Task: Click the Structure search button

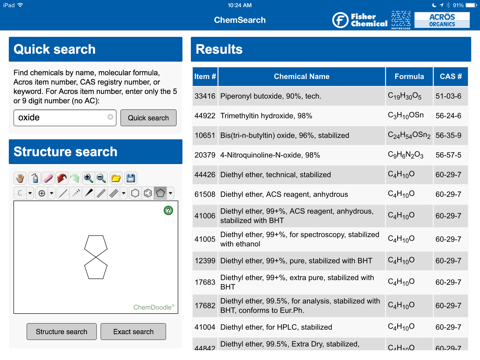Action: click(62, 332)
